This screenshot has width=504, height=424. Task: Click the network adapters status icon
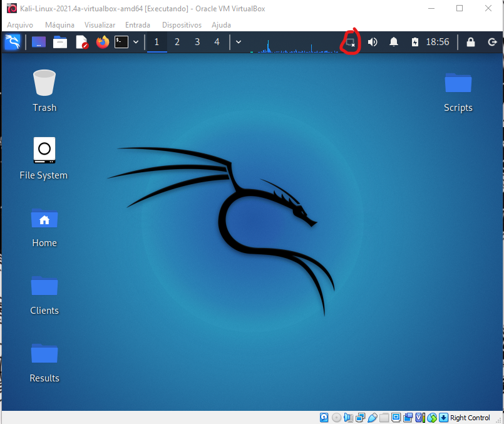[x=361, y=418]
